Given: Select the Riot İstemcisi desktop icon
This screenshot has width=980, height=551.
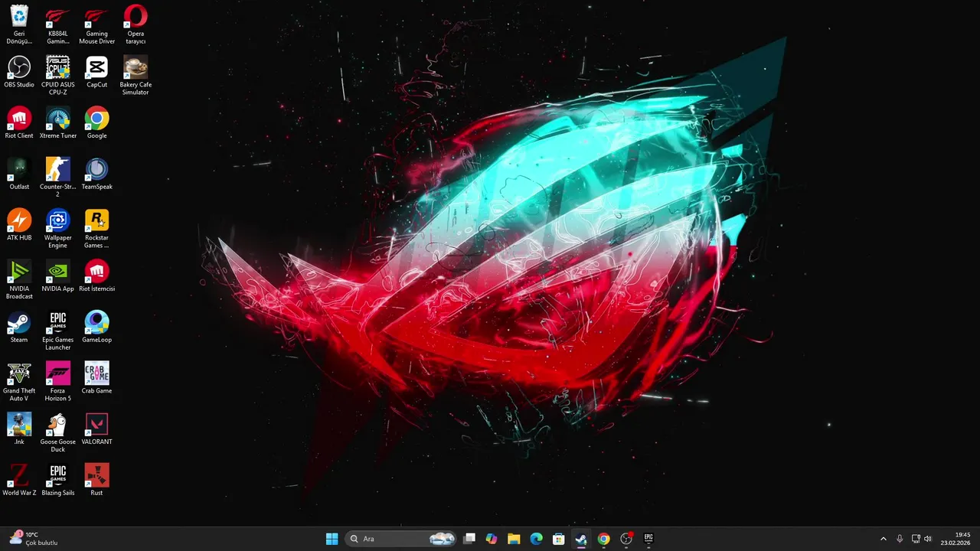Looking at the screenshot, I should [x=96, y=276].
